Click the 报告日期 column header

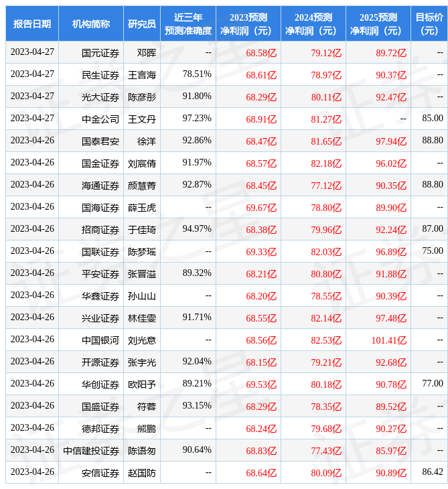(32, 23)
